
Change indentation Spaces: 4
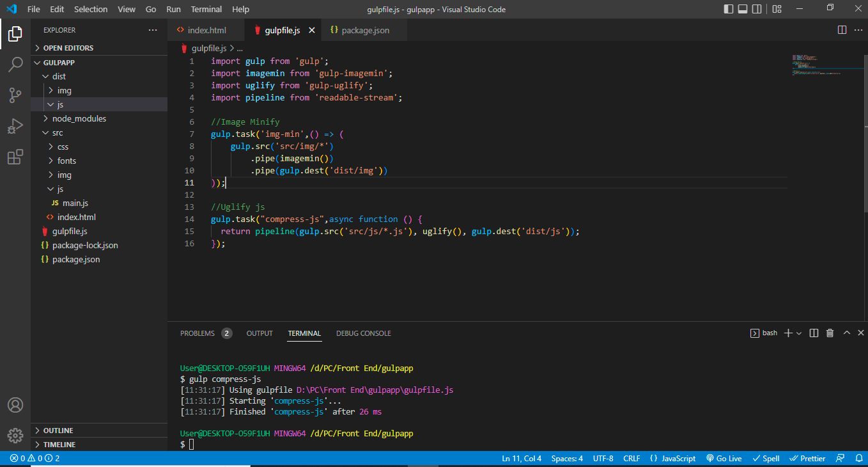(567, 459)
